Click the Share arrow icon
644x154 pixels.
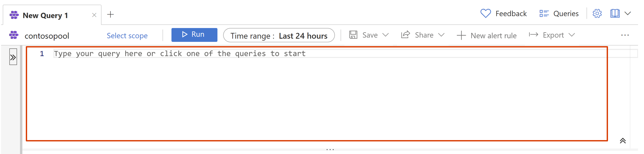(x=406, y=35)
